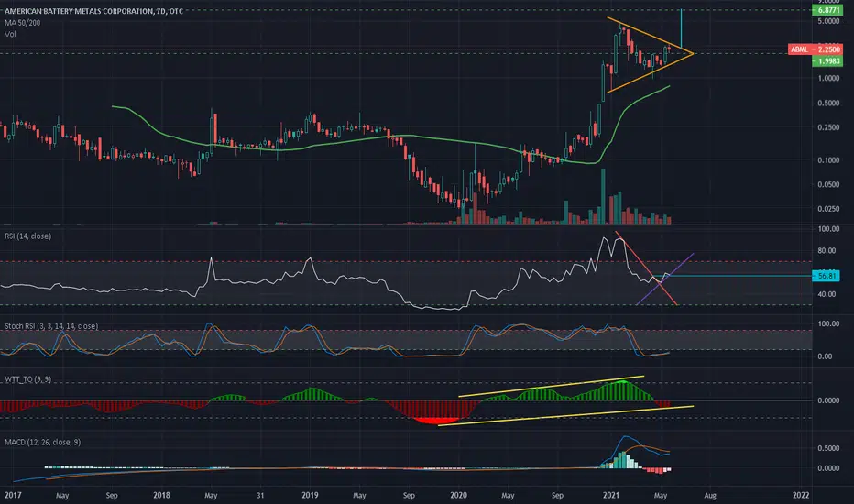Open the Stoch RSI (3, 3, 14, 14, close) legend
Screen dimensions: 854x504
pyautogui.click(x=51, y=326)
